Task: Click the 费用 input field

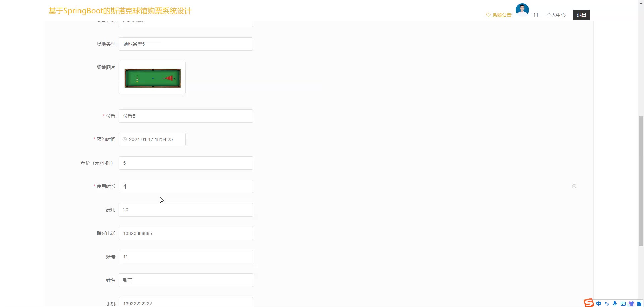Action: pyautogui.click(x=185, y=210)
